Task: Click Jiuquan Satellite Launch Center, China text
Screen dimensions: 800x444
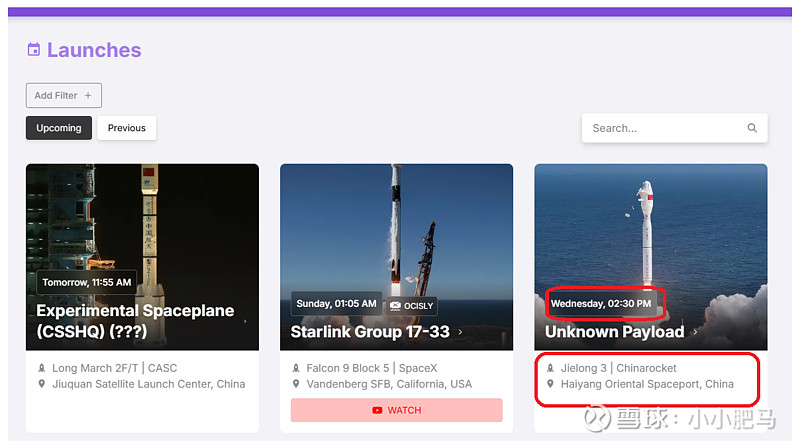Action: pyautogui.click(x=148, y=384)
